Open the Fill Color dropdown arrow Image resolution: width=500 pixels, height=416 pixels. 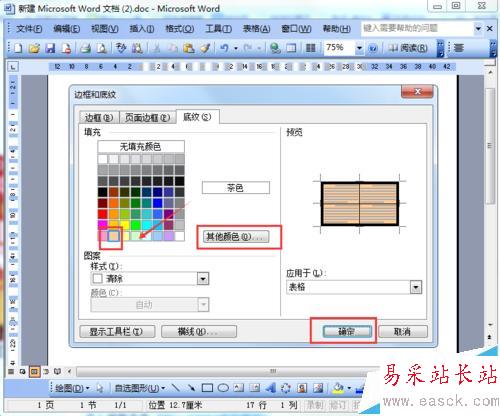(x=349, y=388)
